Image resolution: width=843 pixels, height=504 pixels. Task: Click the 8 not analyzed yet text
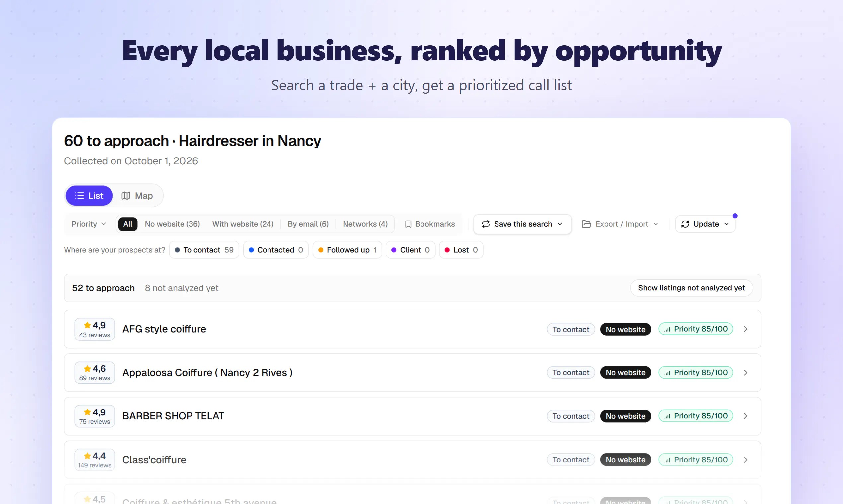(x=182, y=288)
